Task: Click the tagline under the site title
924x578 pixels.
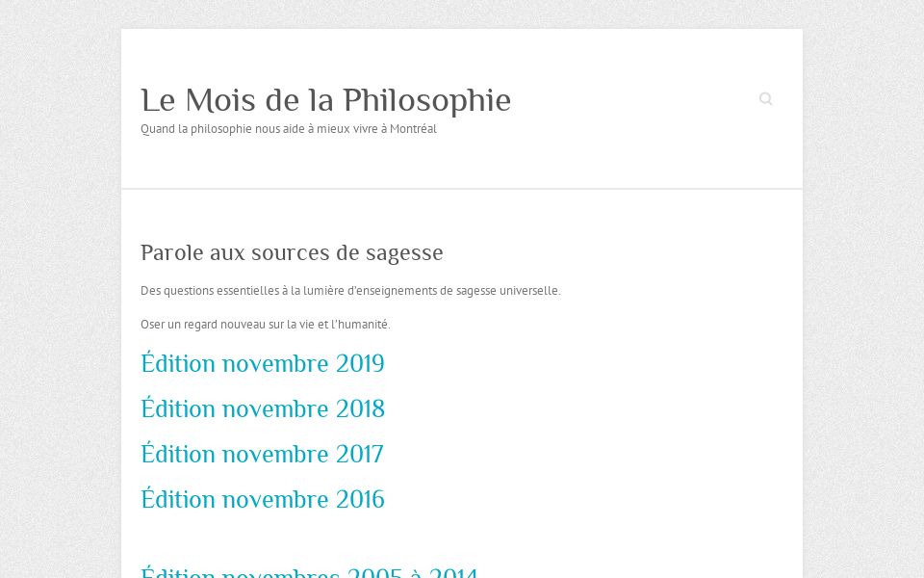Action: pyautogui.click(x=288, y=128)
